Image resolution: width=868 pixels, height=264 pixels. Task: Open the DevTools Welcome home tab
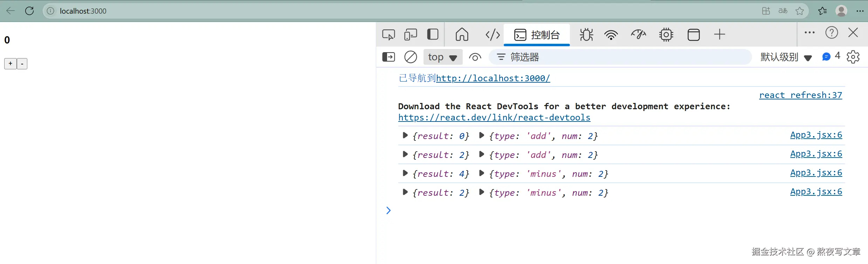click(x=462, y=34)
